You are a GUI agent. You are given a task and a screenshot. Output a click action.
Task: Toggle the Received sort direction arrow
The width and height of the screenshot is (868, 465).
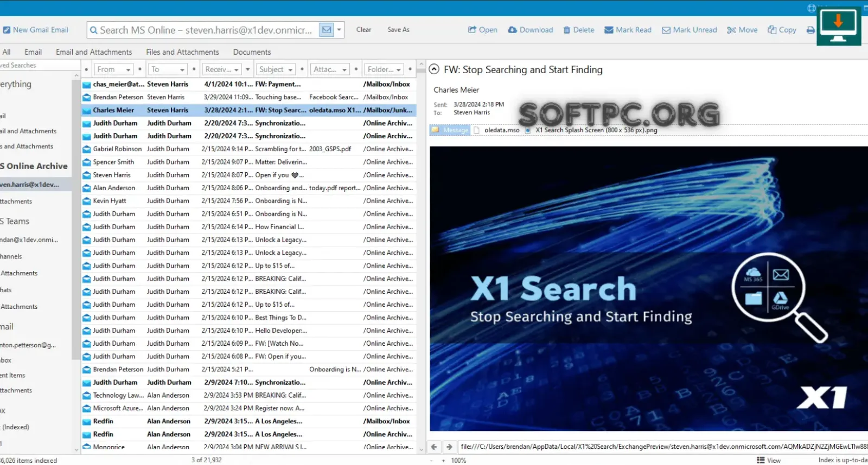pos(248,69)
